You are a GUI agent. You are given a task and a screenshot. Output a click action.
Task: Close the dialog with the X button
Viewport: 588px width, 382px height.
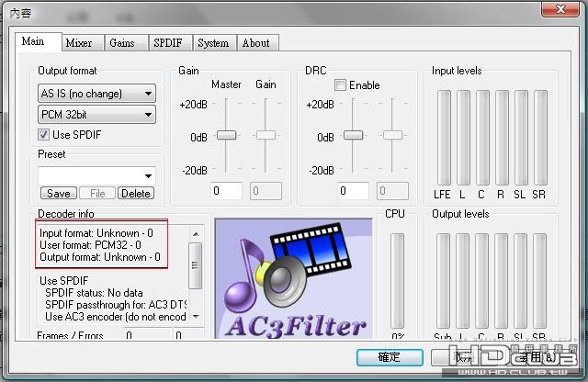560,9
